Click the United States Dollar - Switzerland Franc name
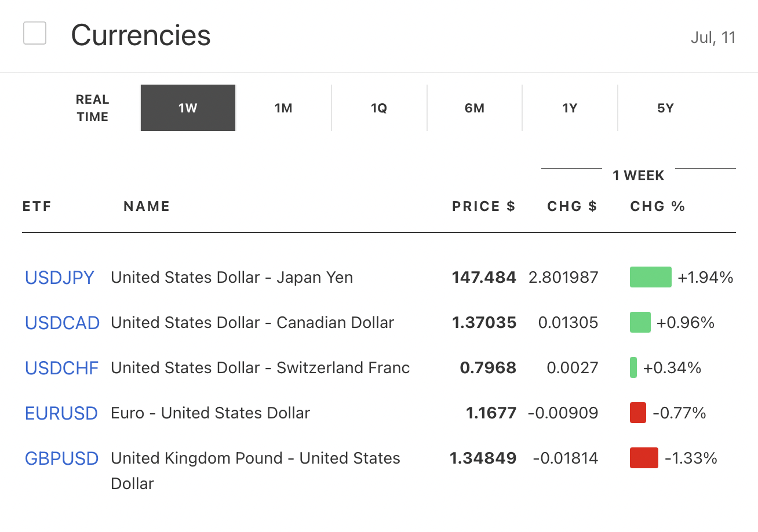Image resolution: width=758 pixels, height=532 pixels. pyautogui.click(x=260, y=368)
